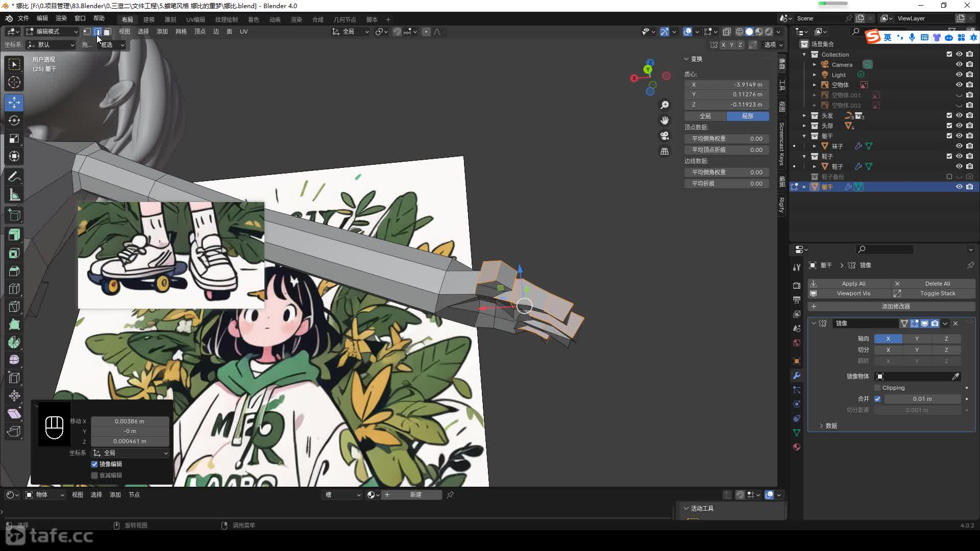This screenshot has height=551, width=980.
Task: Adjust 平均倒角权重 vertex slider field
Action: click(x=727, y=139)
